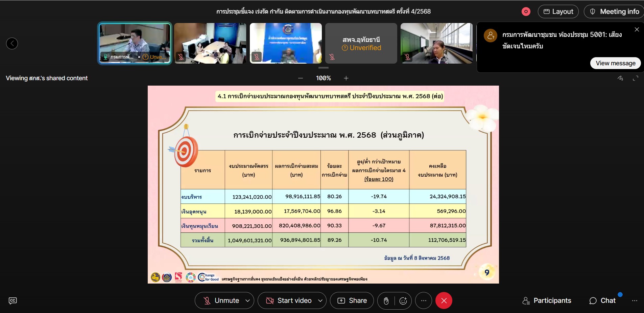Image resolution: width=644 pixels, height=313 pixels.
Task: Click the Change for Good logo on slide
Action: 208,277
